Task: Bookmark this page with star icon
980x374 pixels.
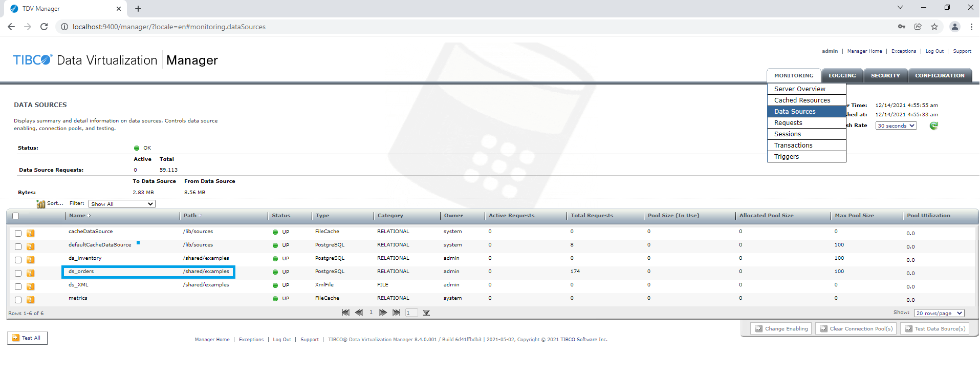Action: click(x=934, y=27)
